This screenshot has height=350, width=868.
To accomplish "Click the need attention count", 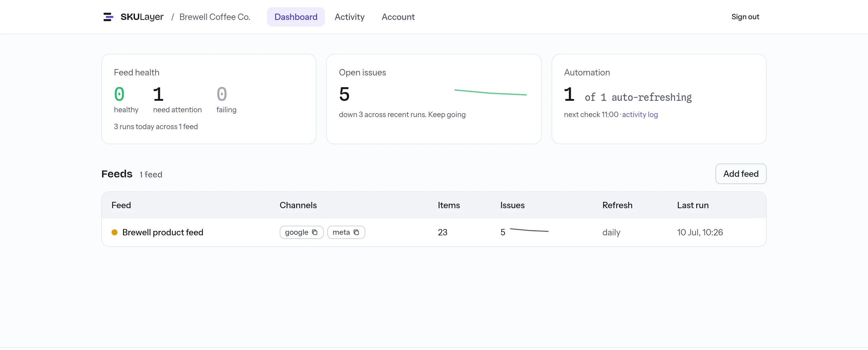I will click(x=158, y=94).
